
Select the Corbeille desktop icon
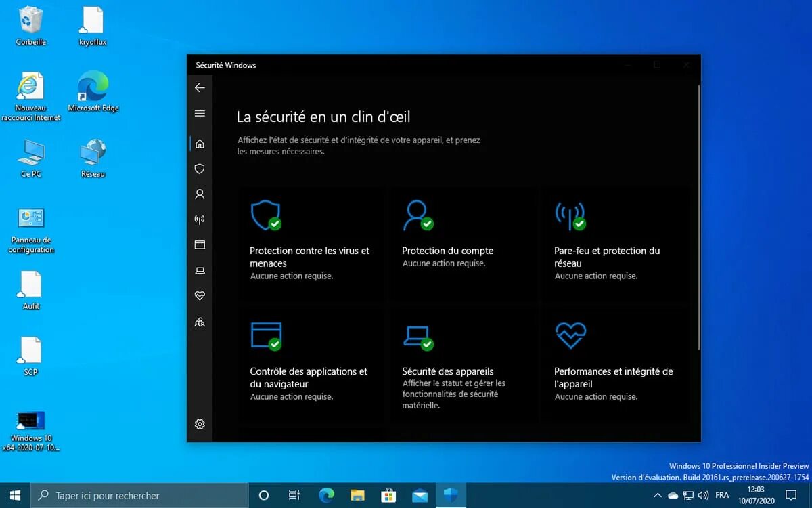(31, 27)
